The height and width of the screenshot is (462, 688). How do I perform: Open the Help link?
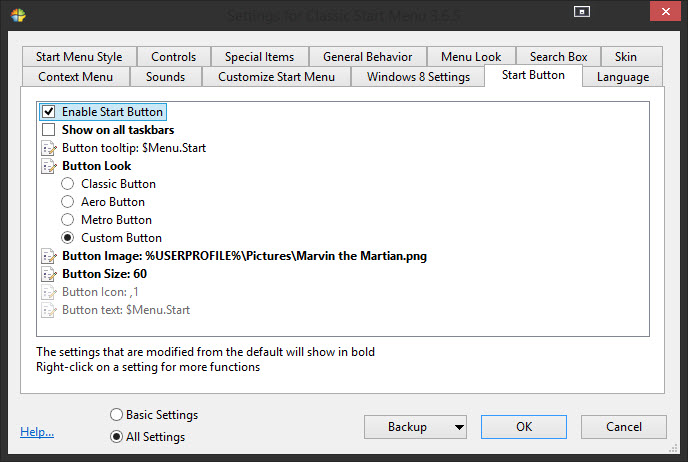(x=37, y=432)
